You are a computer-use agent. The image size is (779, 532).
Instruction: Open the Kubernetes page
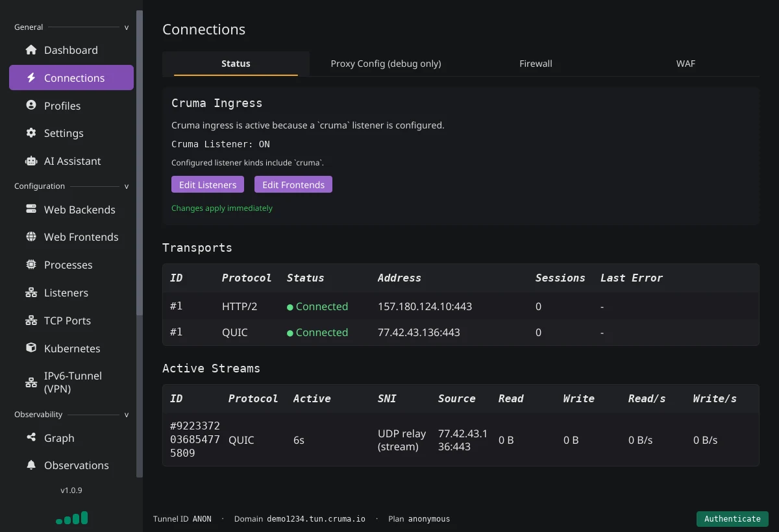tap(71, 348)
